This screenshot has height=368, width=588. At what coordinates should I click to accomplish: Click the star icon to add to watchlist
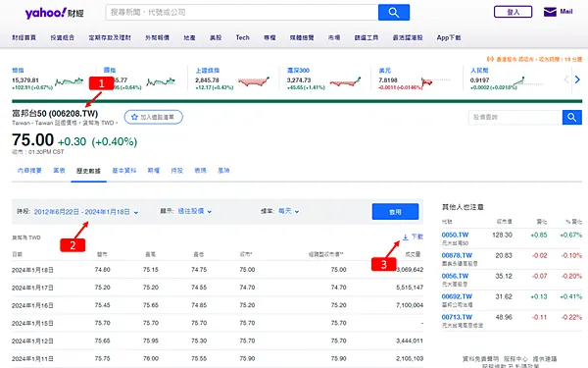tap(134, 117)
